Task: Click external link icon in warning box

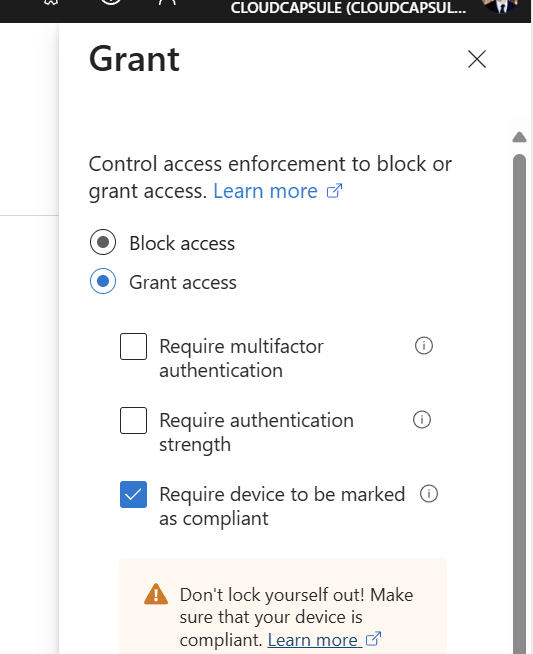Action: [x=373, y=639]
